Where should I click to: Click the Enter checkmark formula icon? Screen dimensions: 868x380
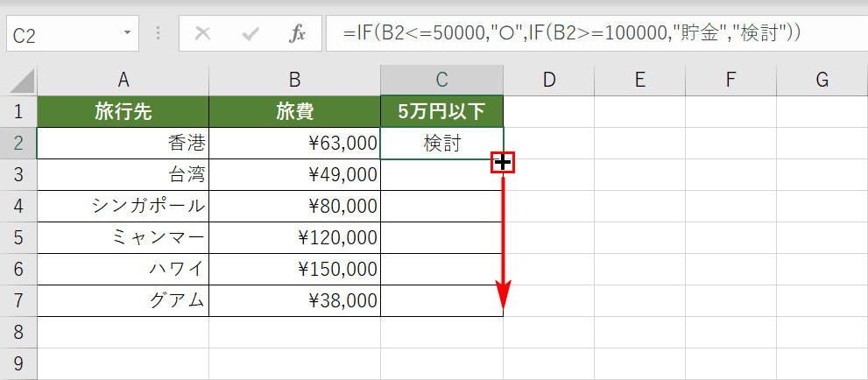(x=251, y=35)
